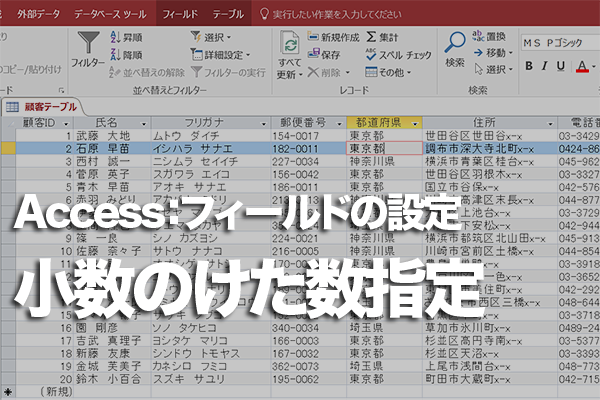Select the table select-all corner box
This screenshot has width=600, height=400.
pos(8,123)
